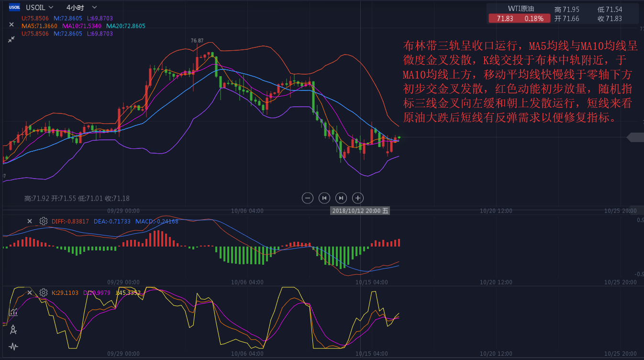This screenshot has height=360, width=644.
Task: Click the red 71.83 0.18% price badge
Action: click(520, 19)
